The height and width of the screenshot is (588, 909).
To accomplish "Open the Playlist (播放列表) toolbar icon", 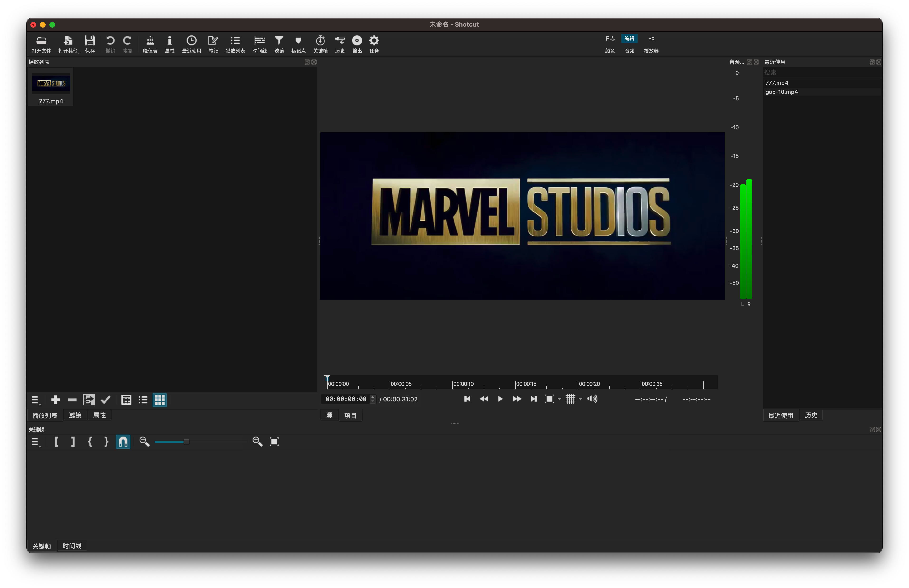I will pyautogui.click(x=235, y=44).
